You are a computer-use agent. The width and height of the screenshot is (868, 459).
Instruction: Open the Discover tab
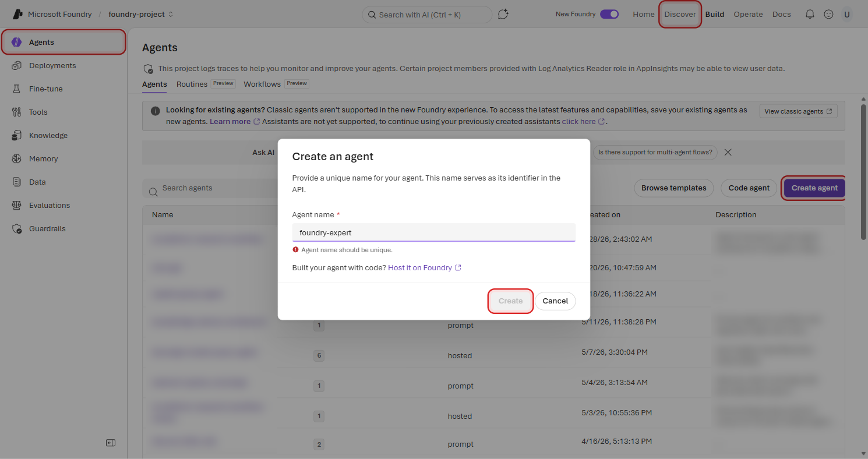pyautogui.click(x=680, y=14)
